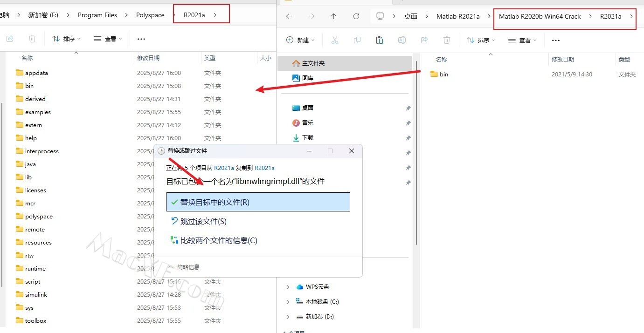The height and width of the screenshot is (333, 644).
Task: Go back in the right Explorer window
Action: click(x=289, y=16)
